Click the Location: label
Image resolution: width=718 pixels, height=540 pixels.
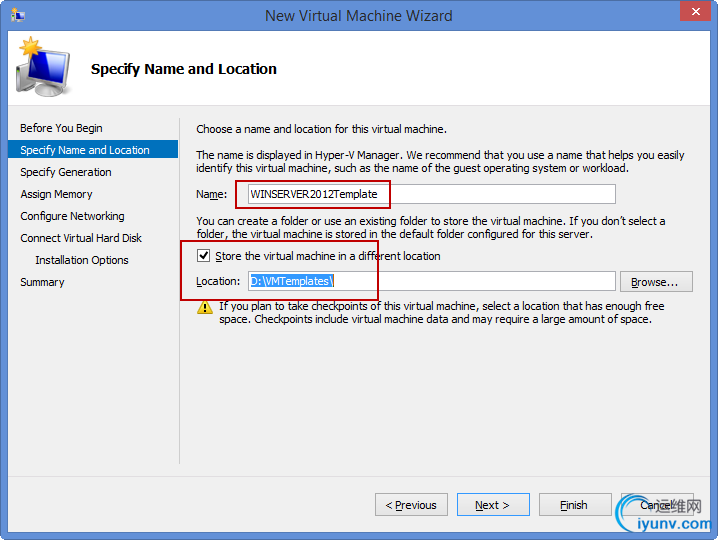point(218,281)
